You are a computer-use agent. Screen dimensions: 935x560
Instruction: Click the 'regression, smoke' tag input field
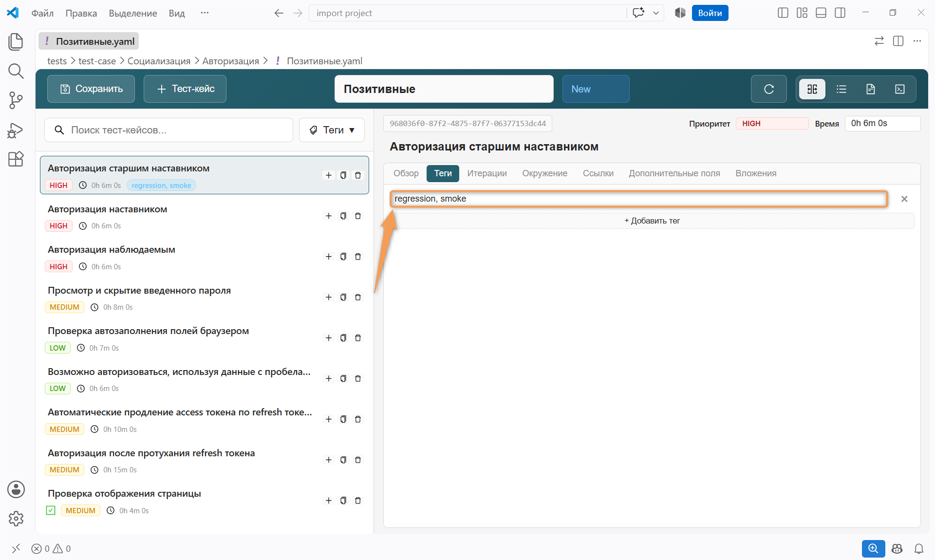click(638, 199)
